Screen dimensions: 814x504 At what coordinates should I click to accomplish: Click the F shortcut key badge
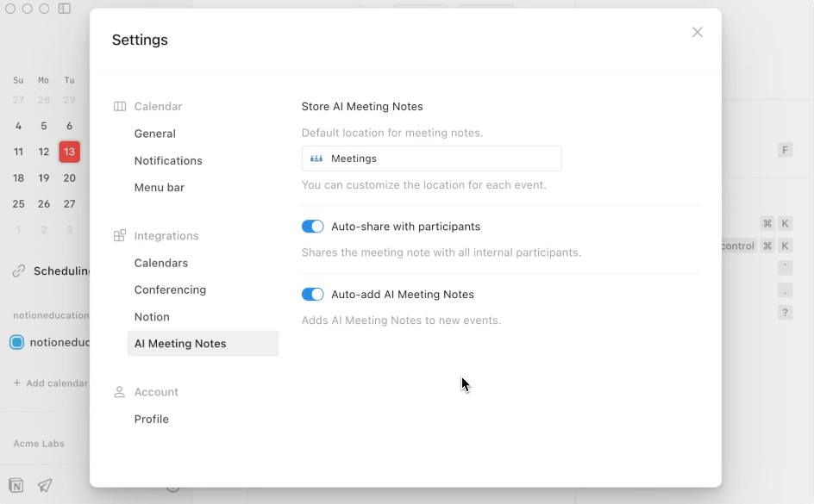tap(785, 151)
